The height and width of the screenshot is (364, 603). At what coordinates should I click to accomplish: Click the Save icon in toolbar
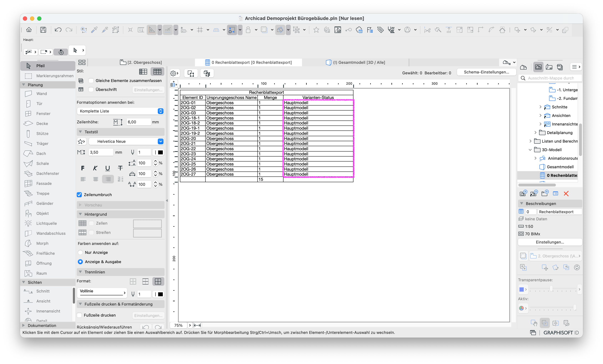43,30
